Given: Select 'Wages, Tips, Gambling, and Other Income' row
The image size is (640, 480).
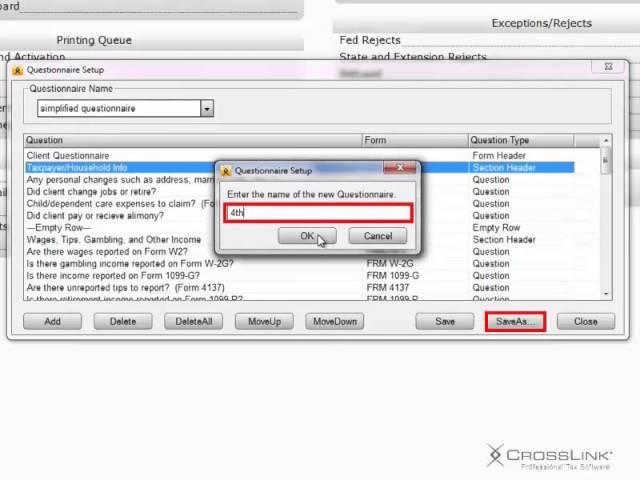Looking at the screenshot, I should (300, 240).
